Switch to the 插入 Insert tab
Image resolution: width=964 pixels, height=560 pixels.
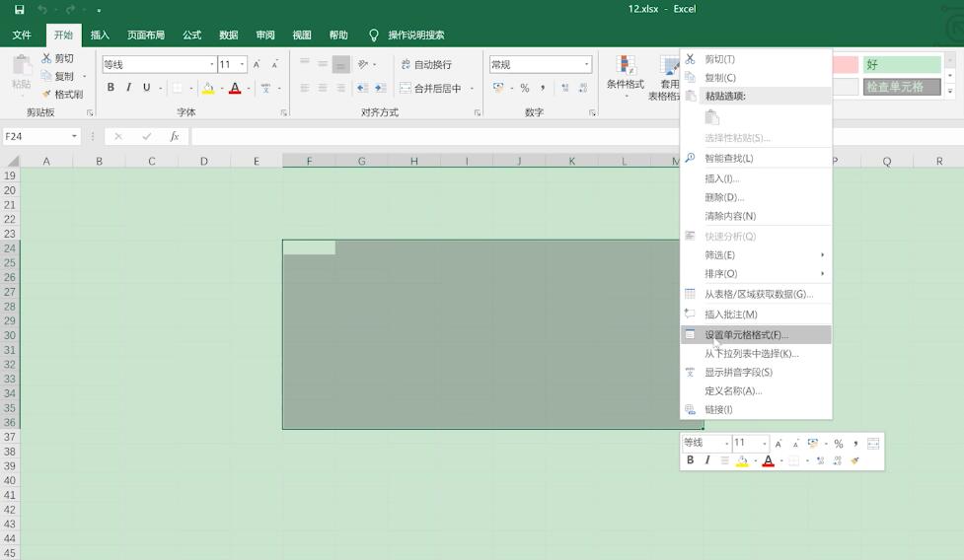tap(100, 35)
